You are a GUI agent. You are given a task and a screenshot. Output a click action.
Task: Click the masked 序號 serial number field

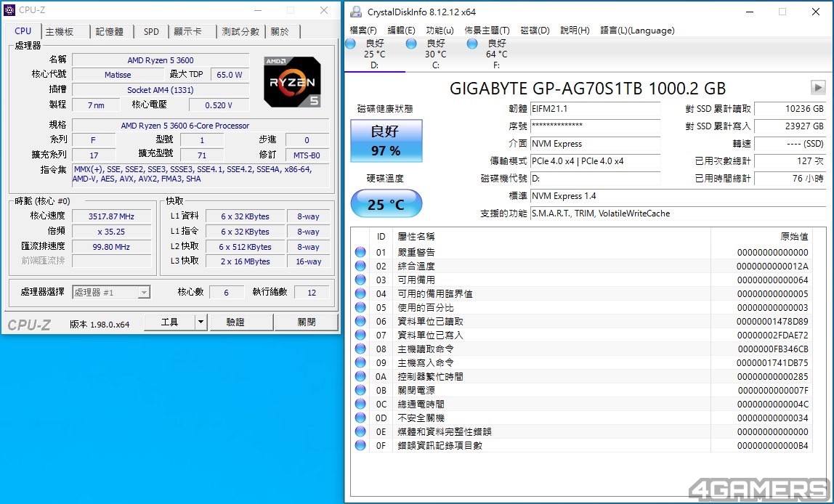595,126
